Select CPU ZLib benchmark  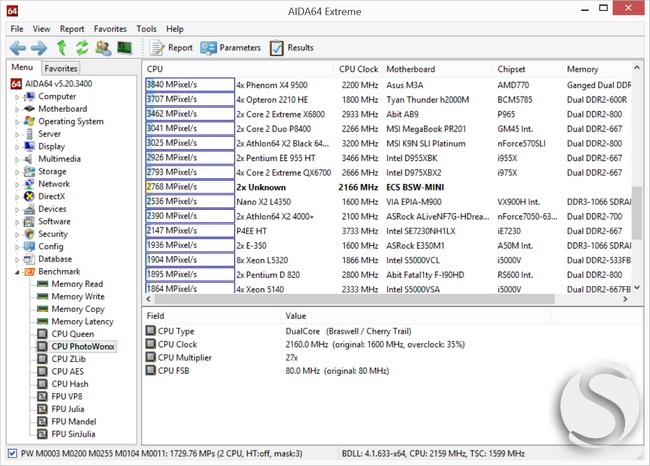(x=68, y=359)
